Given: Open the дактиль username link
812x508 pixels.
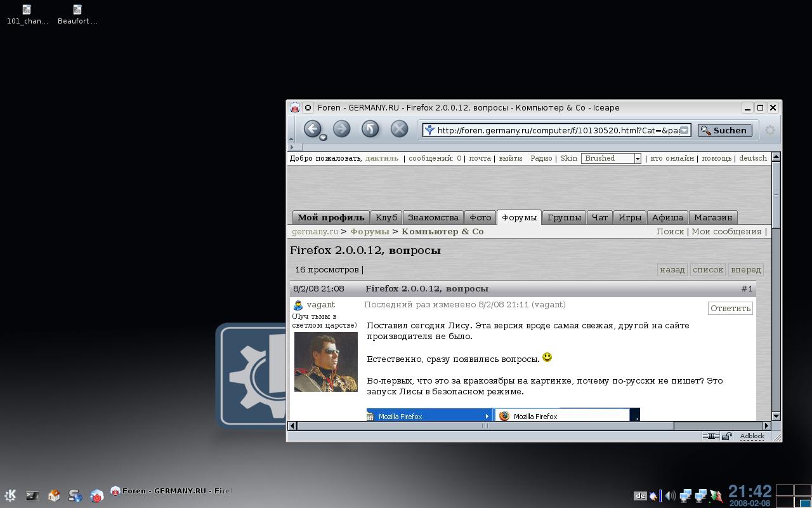Looking at the screenshot, I should [382, 158].
